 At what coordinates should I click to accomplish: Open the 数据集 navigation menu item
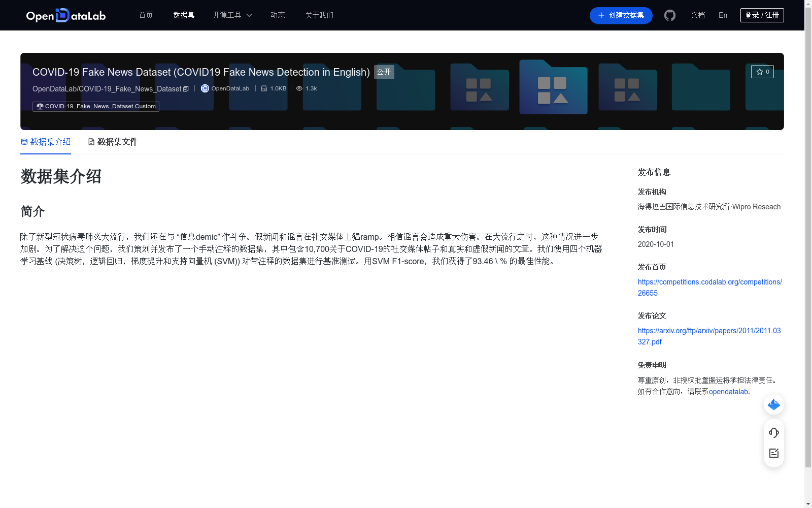(x=183, y=15)
